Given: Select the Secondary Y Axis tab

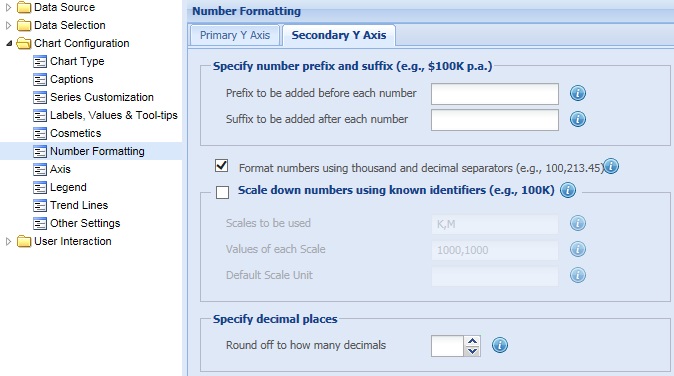Looking at the screenshot, I should pos(339,35).
